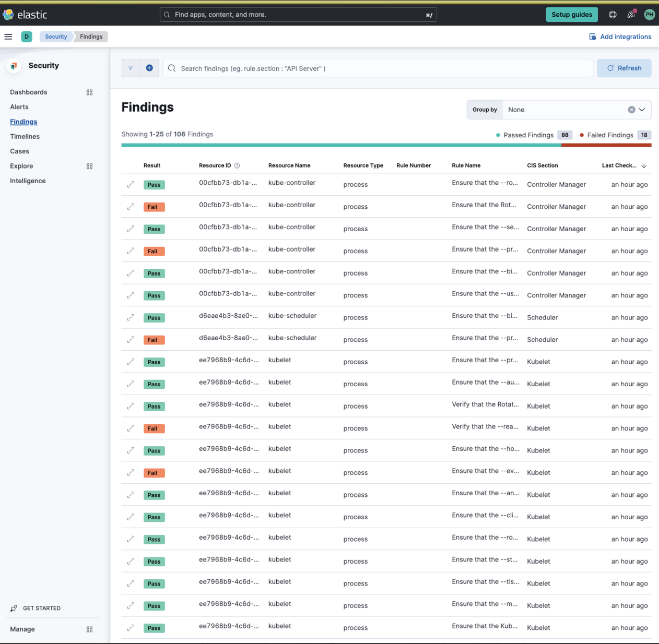Click the Search findings input field

pyautogui.click(x=366, y=68)
